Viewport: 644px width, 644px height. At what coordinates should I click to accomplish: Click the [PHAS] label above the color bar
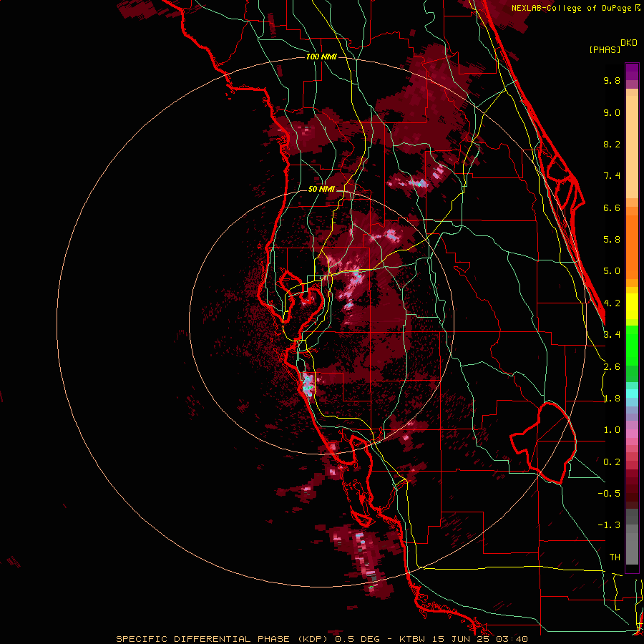click(605, 50)
